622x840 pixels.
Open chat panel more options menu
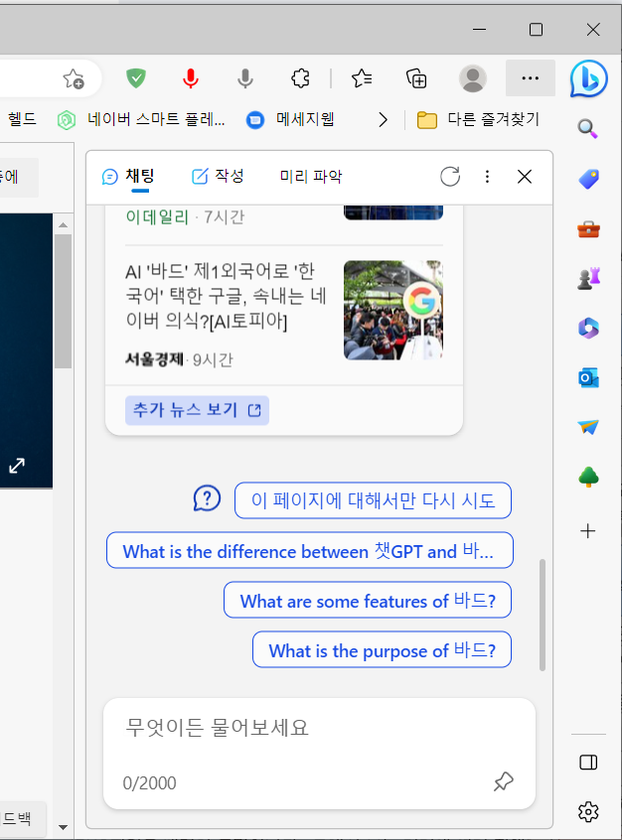tap(487, 177)
